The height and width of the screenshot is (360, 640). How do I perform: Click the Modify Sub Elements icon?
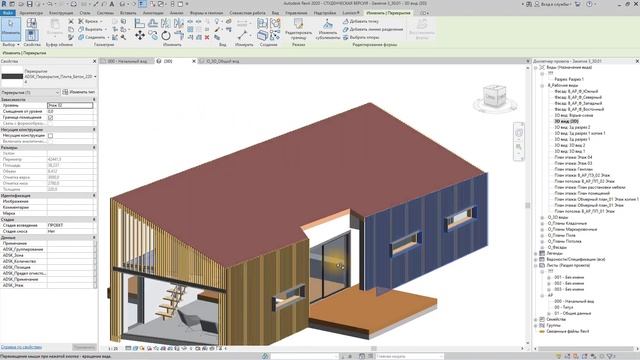327,24
